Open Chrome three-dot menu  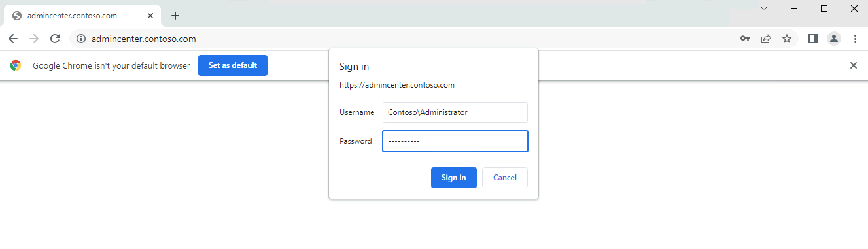pos(855,39)
